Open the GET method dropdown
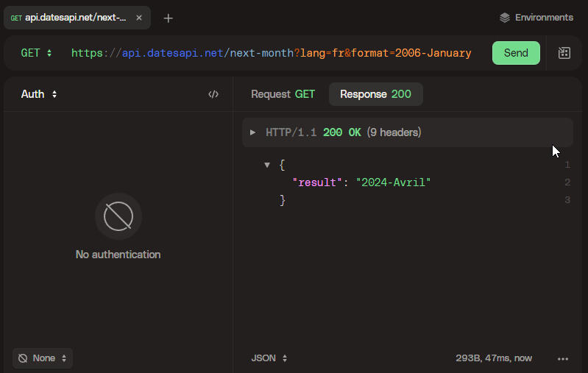This screenshot has width=588, height=373. [36, 53]
